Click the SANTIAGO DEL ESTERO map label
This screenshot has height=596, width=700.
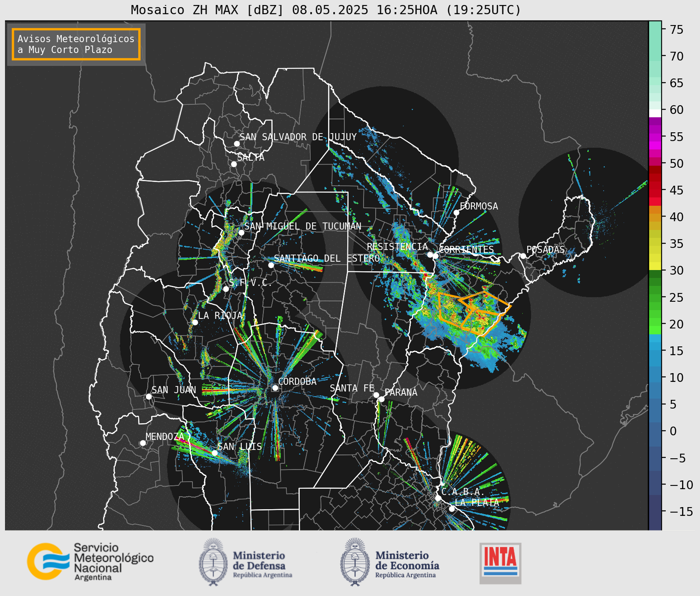pyautogui.click(x=327, y=258)
